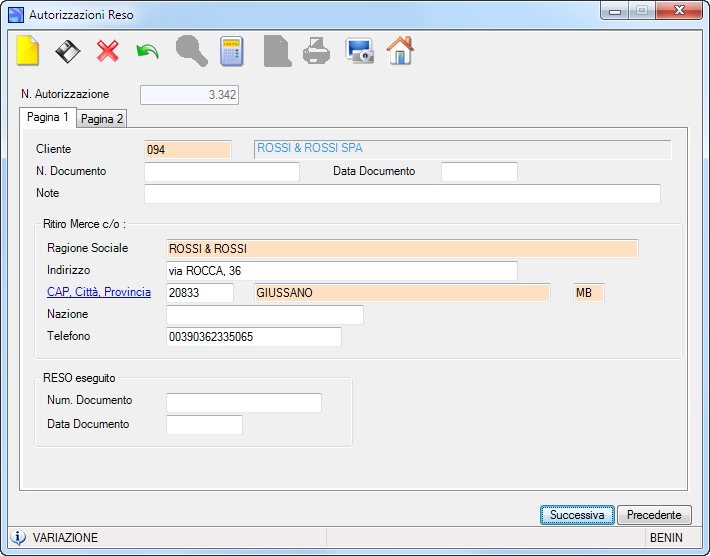Click the Precedente button
This screenshot has width=710, height=556.
coord(654,515)
